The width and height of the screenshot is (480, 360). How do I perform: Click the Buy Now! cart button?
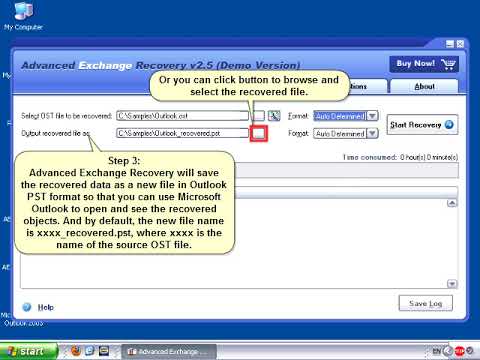pyautogui.click(x=424, y=64)
